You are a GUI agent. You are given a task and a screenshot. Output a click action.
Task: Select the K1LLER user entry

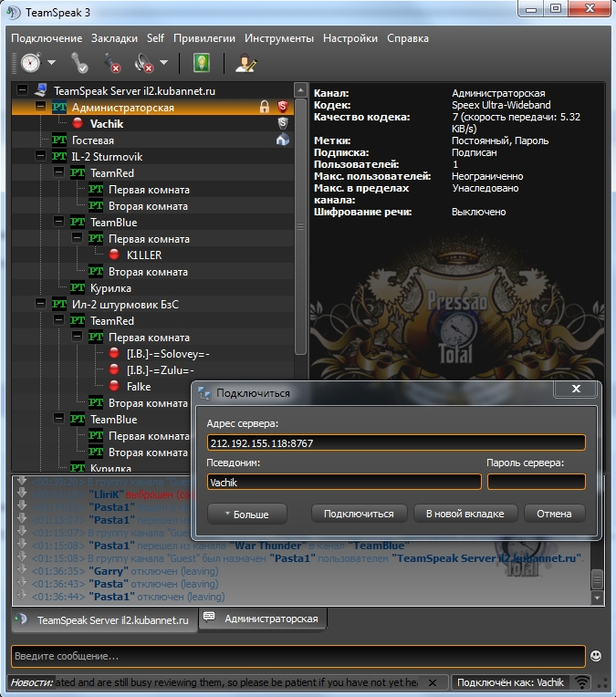(x=144, y=255)
